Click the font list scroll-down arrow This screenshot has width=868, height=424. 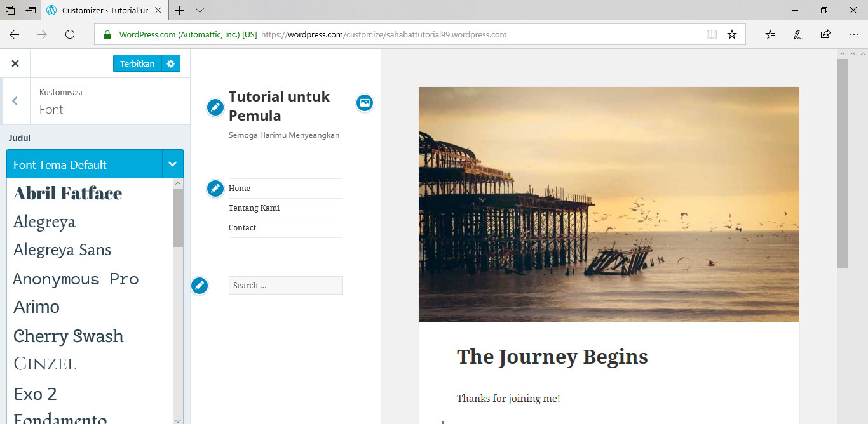pos(178,420)
